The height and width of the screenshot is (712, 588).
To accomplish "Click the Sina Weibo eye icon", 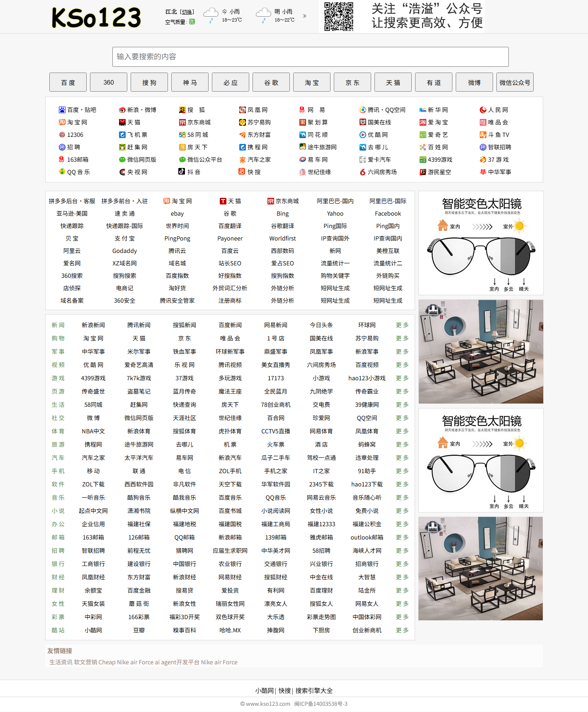I will (x=122, y=110).
